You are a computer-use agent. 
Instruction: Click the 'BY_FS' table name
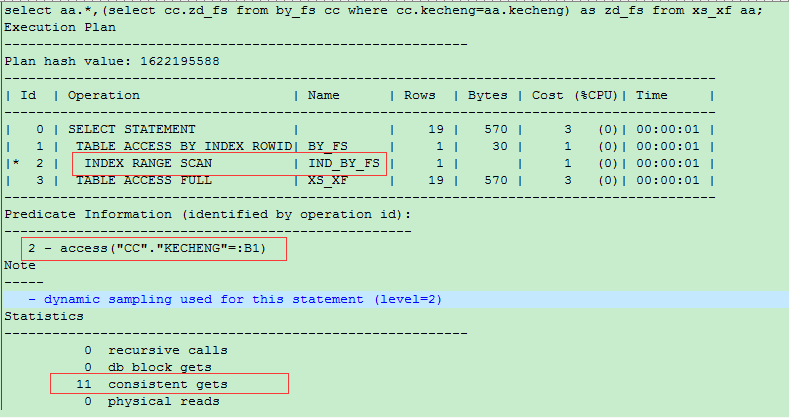click(x=328, y=146)
